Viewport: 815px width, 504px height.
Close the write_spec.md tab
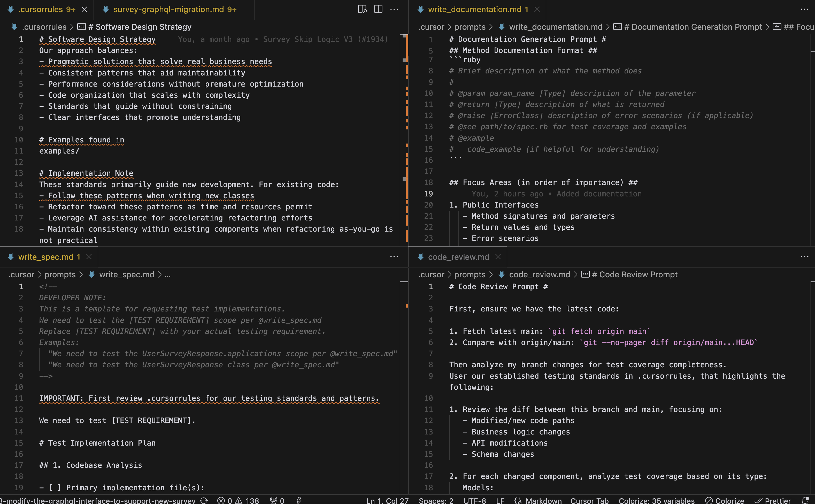[x=89, y=257]
